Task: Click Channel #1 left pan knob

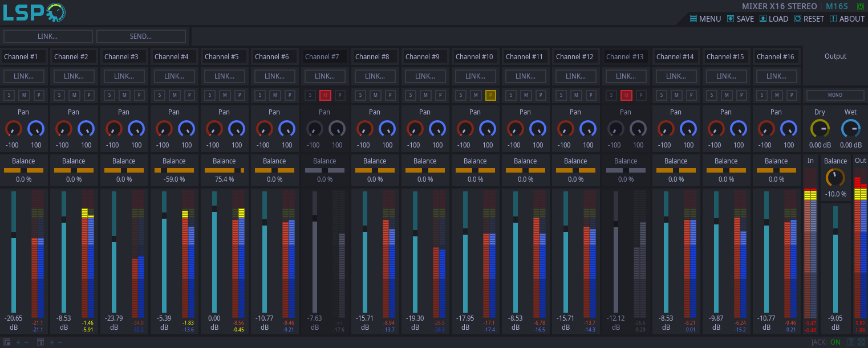Action: pos(13,129)
